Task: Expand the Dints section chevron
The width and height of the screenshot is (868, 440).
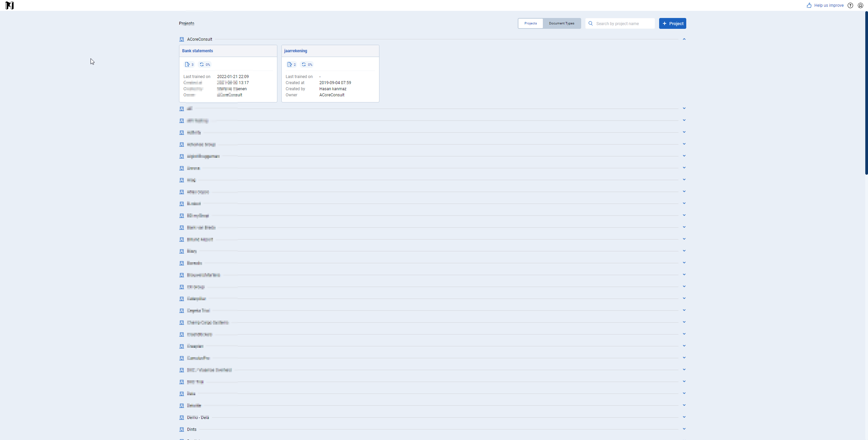Action: click(684, 429)
